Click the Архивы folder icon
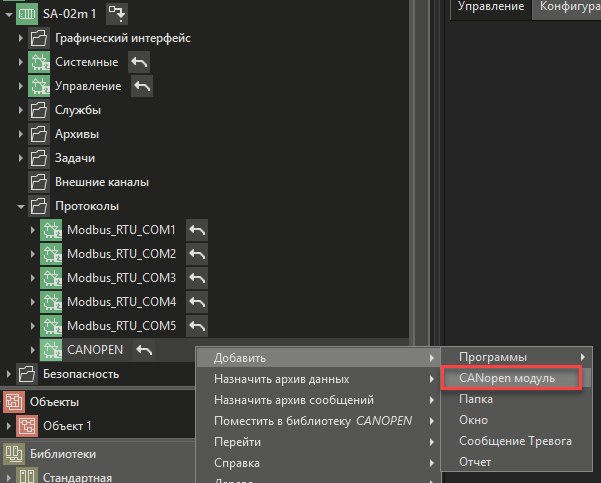Screen dimensions: 601x483 [x=39, y=134]
